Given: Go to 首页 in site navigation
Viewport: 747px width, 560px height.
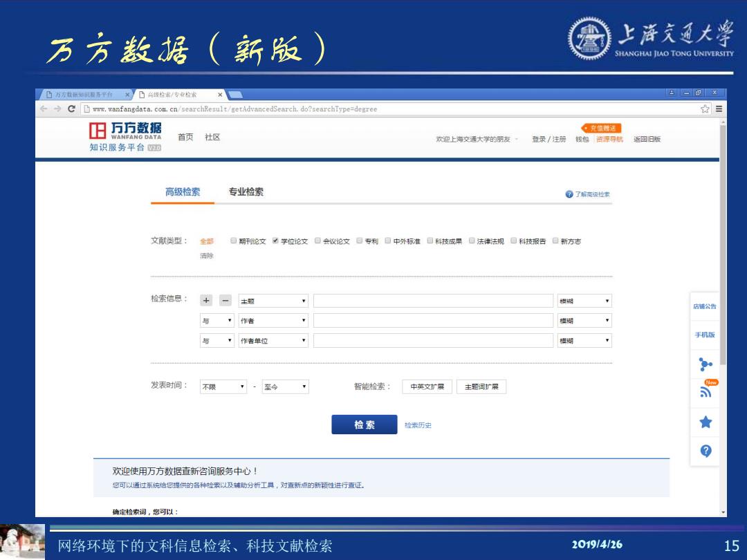Looking at the screenshot, I should point(185,137).
